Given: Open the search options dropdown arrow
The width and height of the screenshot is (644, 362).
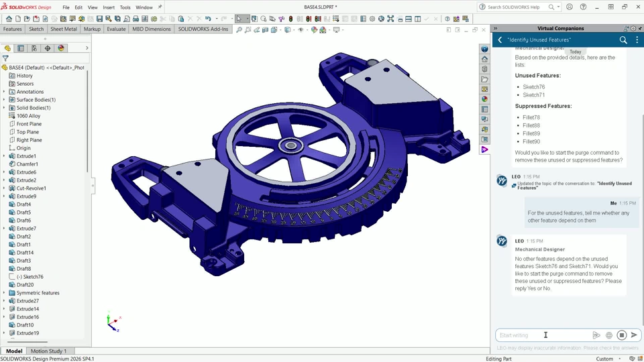Looking at the screenshot, I should 558,7.
